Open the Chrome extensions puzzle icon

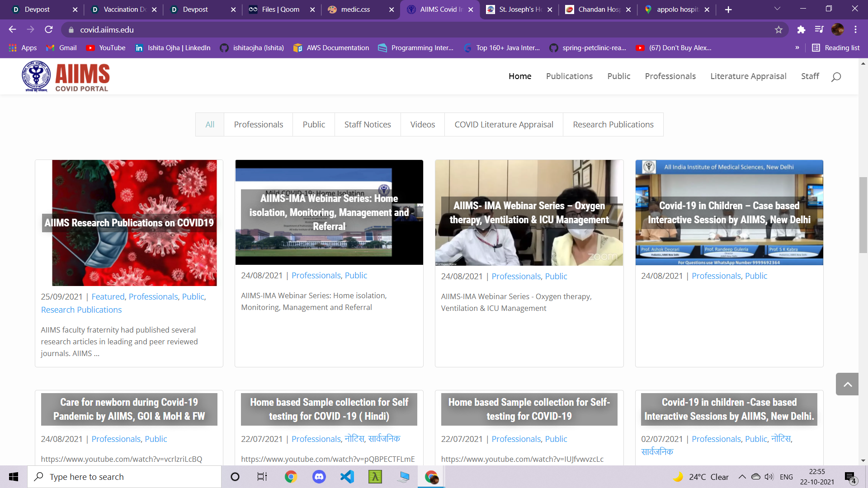pos(801,30)
